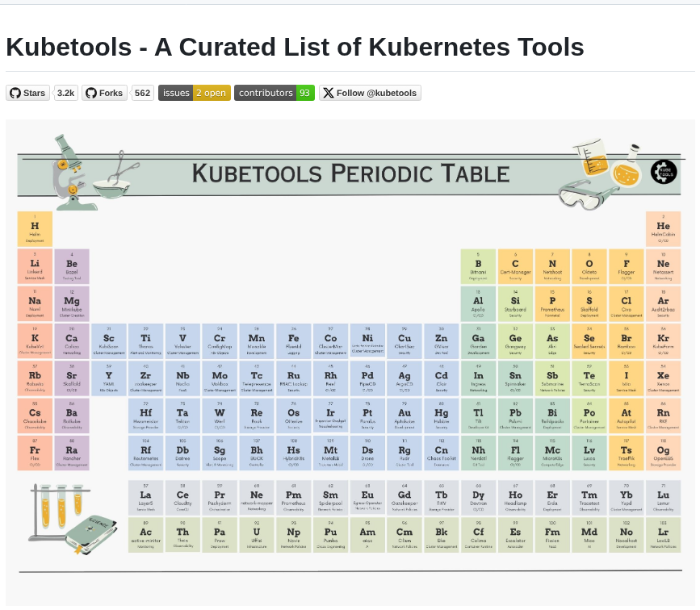Click the 'Pm' Prometheus cell
Viewport: 700px width, 610px height.
294,498
